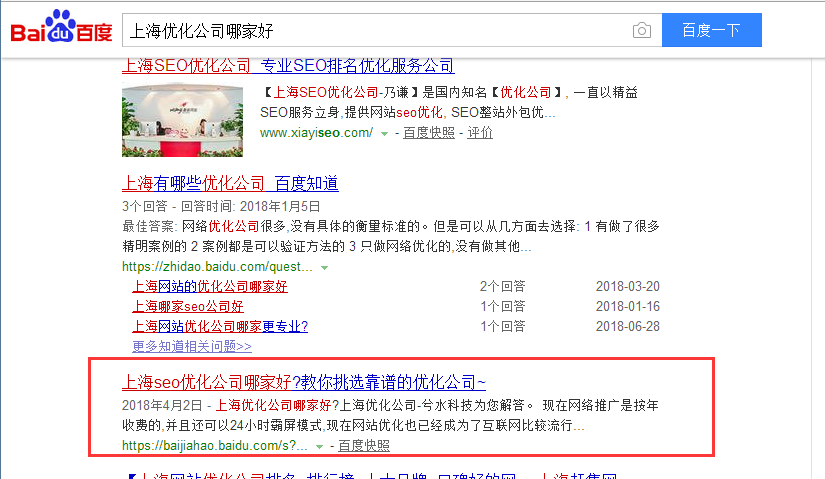Expand the arrow beside baijiahao.baidu.com URL
The image size is (825, 479).
(x=319, y=446)
